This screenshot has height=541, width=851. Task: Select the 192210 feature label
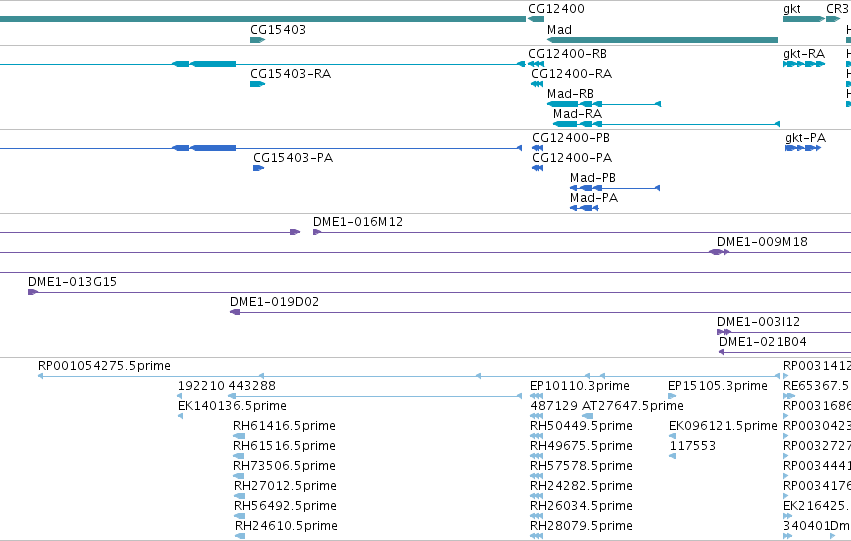click(201, 386)
